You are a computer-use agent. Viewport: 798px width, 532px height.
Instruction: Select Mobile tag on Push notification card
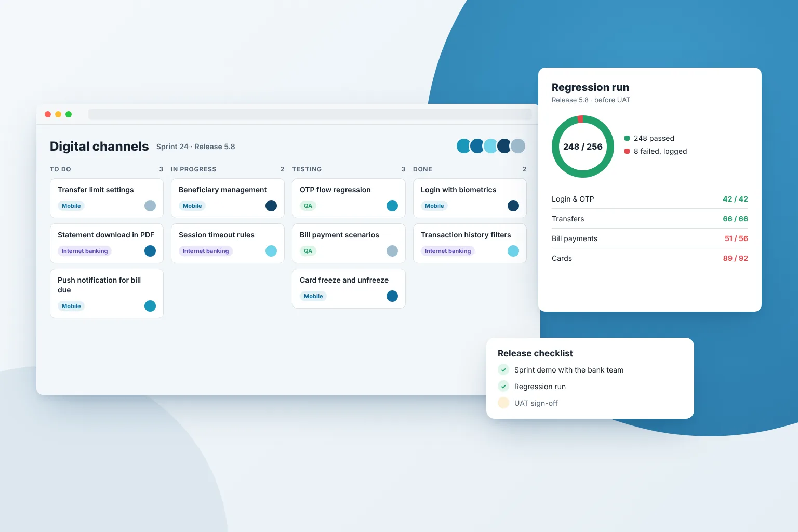click(71, 306)
